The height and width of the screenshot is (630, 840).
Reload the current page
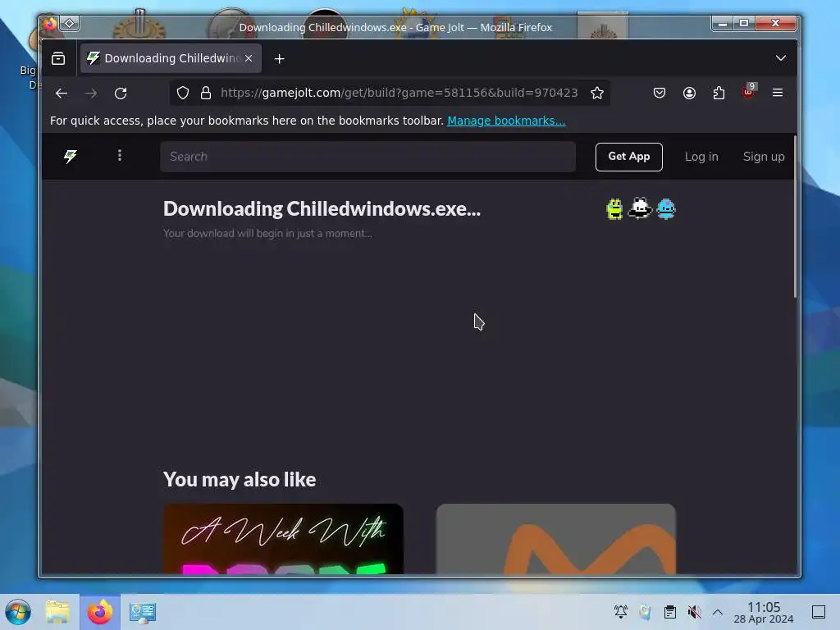point(121,94)
